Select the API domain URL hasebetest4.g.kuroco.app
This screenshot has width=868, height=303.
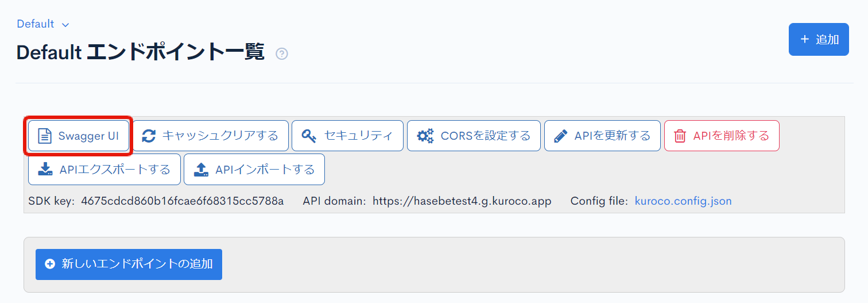[x=462, y=201]
